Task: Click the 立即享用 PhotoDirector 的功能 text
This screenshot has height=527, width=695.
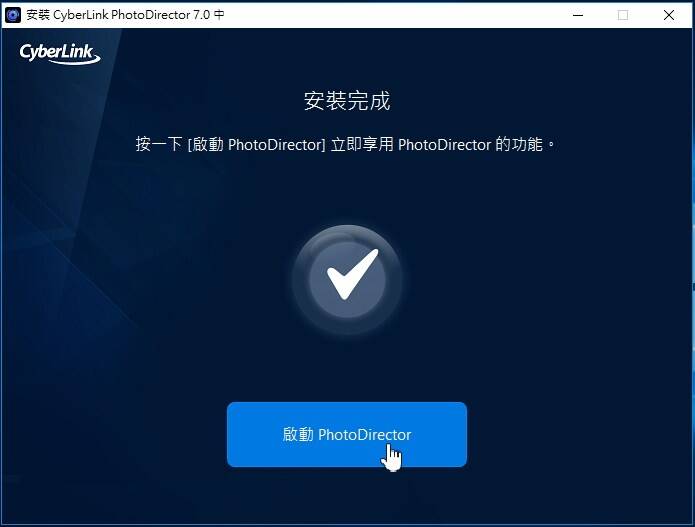Action: click(x=437, y=145)
